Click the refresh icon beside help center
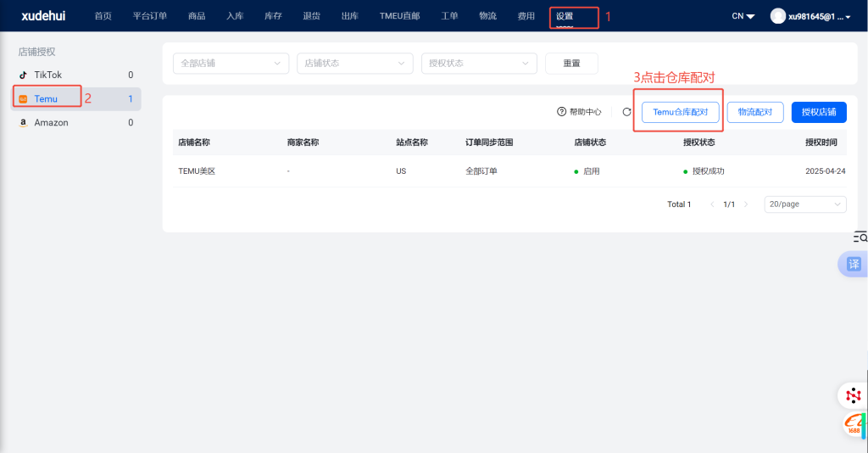 (x=626, y=112)
